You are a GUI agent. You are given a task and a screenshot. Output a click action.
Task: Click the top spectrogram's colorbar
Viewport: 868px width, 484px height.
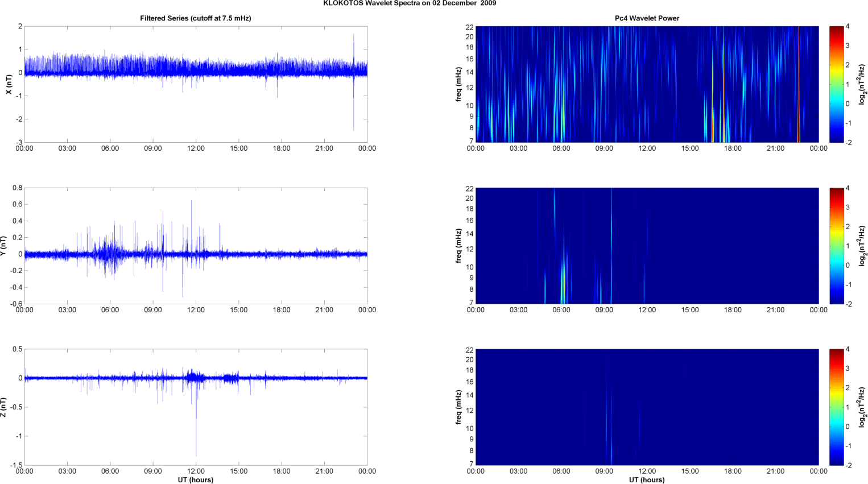836,84
